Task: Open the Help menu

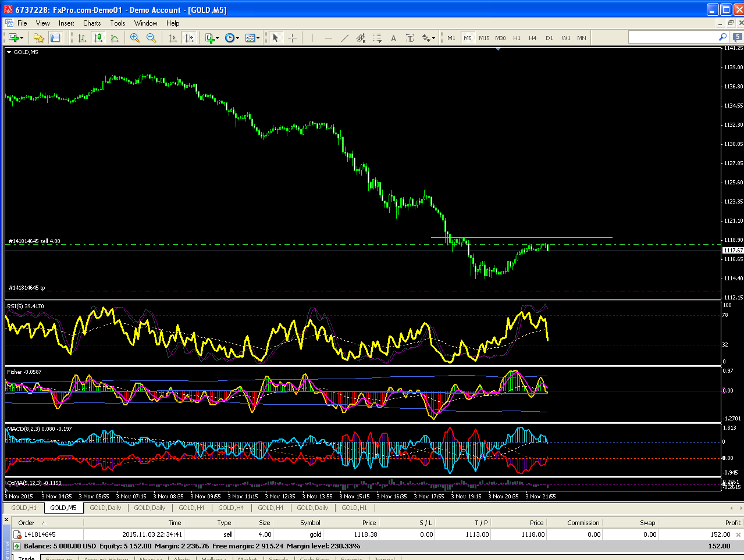Action: 173,23
